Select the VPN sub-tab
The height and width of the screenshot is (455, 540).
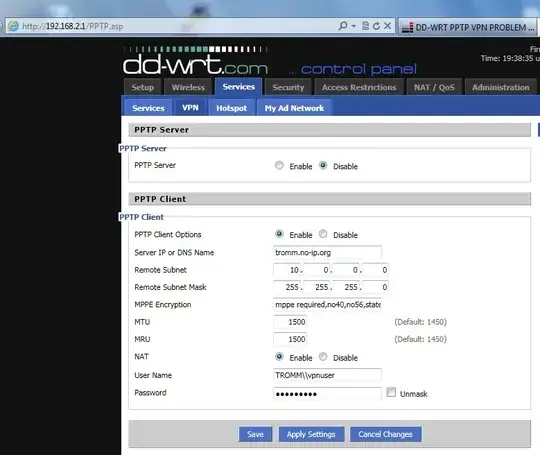pyautogui.click(x=190, y=108)
